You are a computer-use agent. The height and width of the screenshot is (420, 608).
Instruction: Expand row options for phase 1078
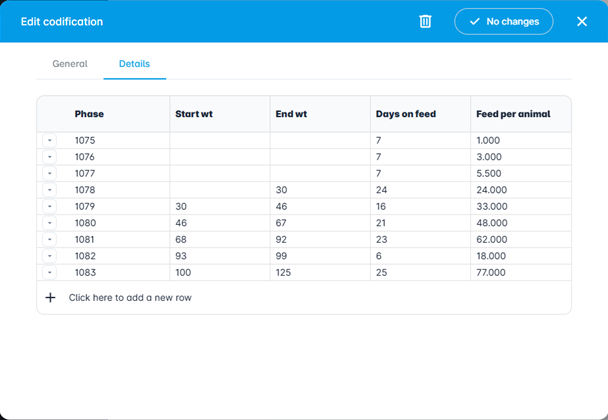50,190
